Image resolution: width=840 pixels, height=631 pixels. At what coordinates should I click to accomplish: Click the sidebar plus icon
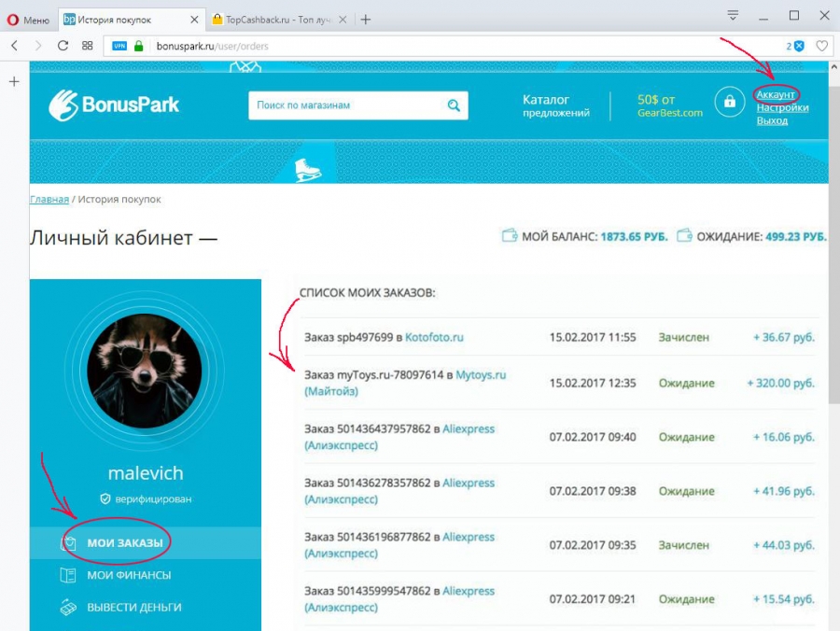point(14,82)
